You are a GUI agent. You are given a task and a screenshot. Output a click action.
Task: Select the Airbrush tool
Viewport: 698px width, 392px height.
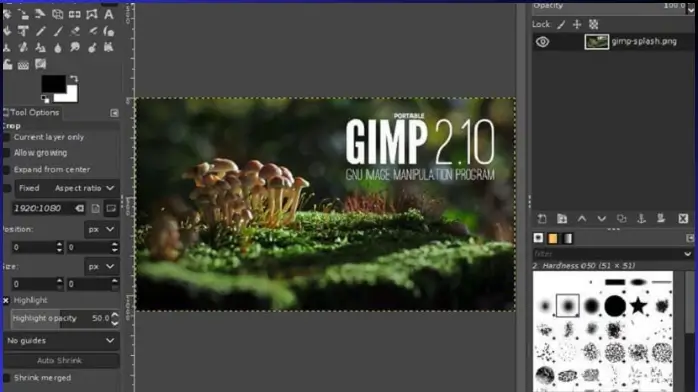pos(92,31)
